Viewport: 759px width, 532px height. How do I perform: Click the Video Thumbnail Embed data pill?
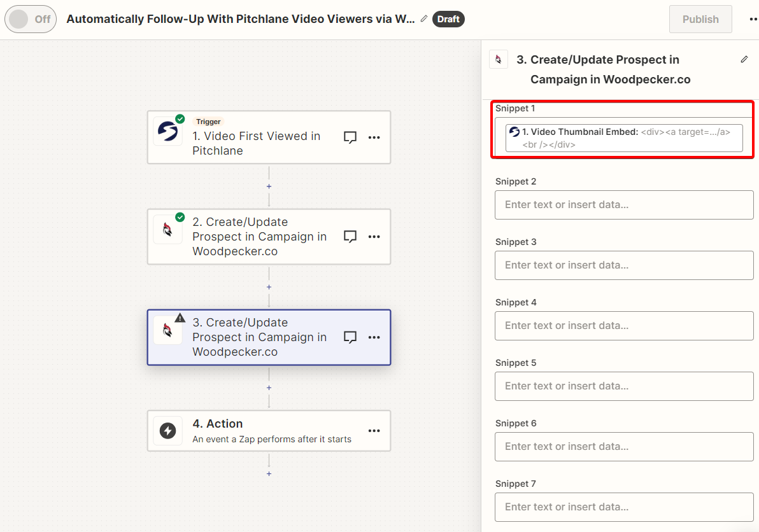coord(624,138)
